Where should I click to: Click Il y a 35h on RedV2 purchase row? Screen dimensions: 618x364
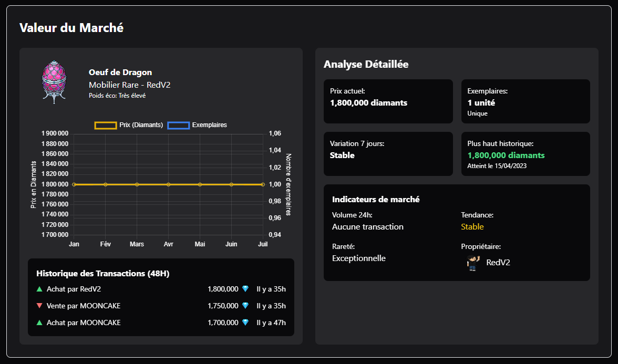click(x=271, y=289)
